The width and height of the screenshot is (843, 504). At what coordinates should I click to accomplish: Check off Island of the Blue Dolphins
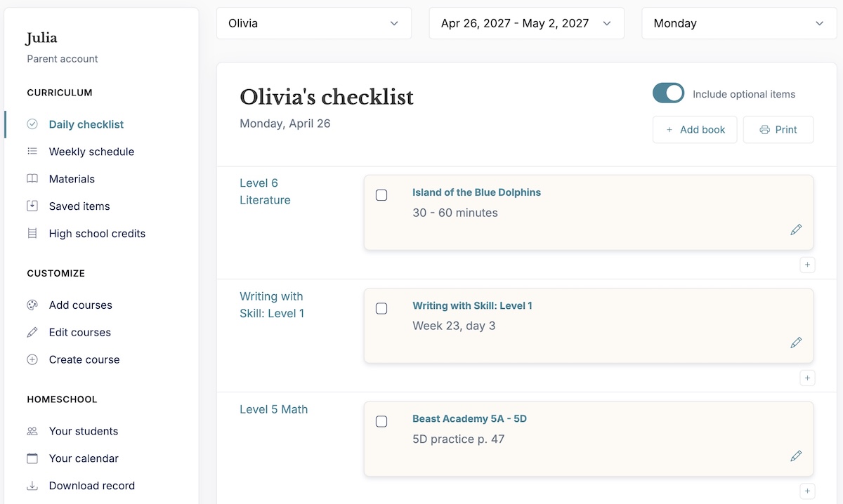(x=381, y=195)
